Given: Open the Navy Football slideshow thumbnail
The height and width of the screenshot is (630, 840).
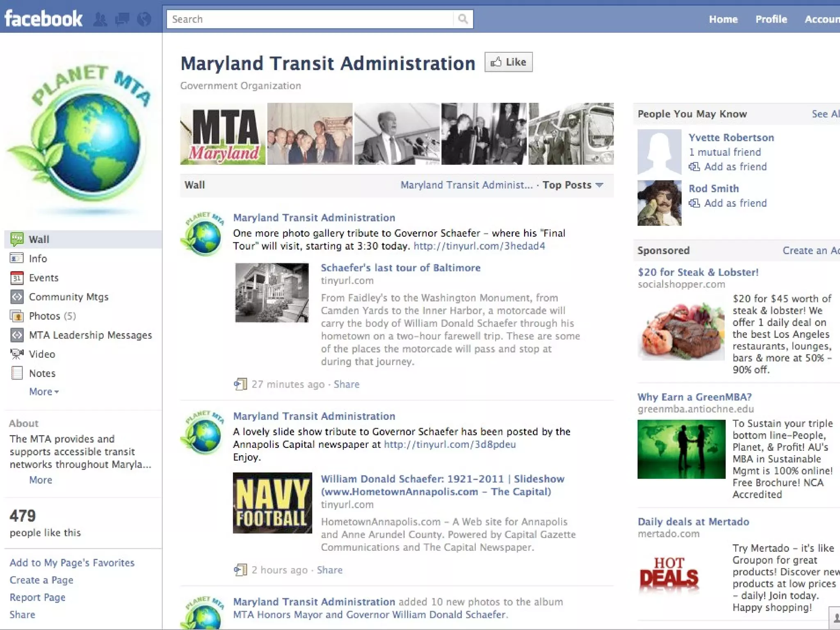Looking at the screenshot, I should click(272, 503).
